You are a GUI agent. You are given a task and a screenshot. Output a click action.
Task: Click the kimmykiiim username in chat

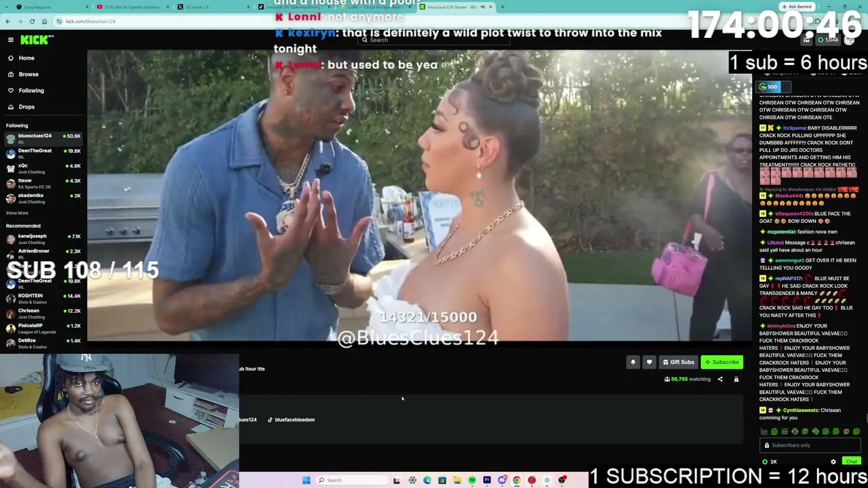point(782,326)
